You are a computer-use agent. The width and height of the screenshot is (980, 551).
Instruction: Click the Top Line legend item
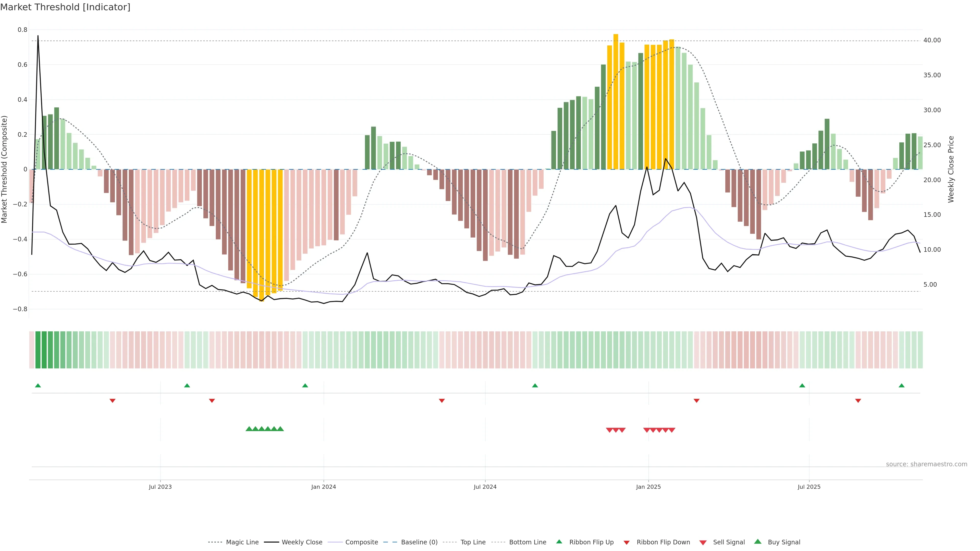click(473, 542)
